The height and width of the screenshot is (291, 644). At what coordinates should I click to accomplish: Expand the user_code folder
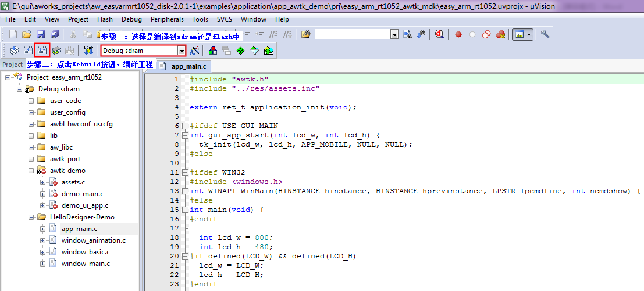(x=31, y=101)
